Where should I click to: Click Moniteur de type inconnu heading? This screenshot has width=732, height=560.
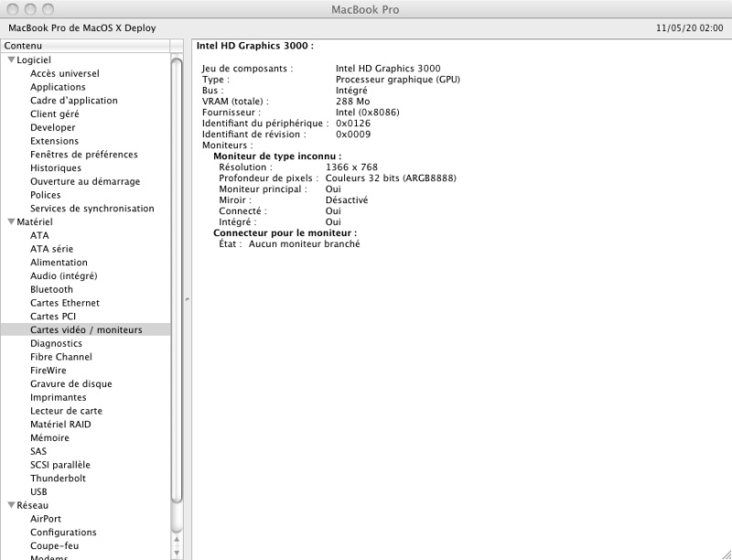pyautogui.click(x=277, y=156)
